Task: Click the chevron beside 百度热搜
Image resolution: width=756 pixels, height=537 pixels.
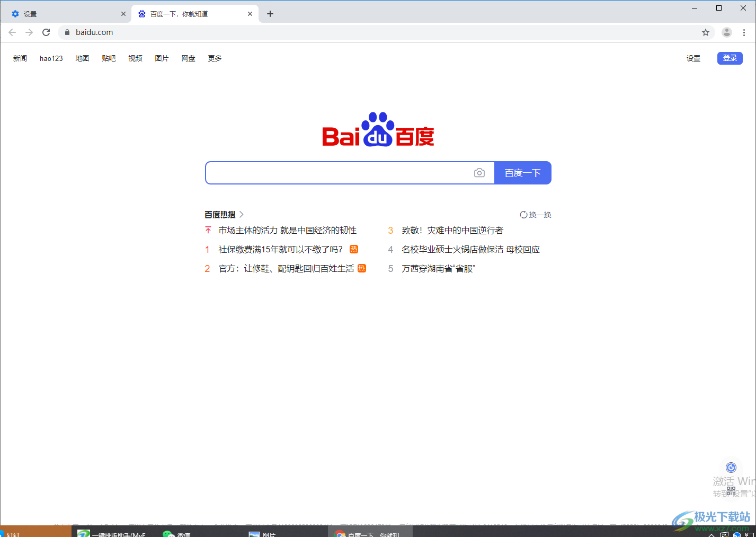Action: coord(242,215)
